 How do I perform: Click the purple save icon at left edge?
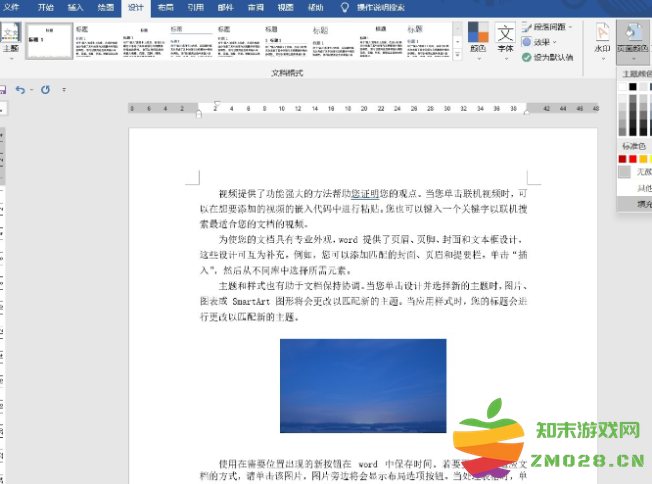(x=2, y=89)
